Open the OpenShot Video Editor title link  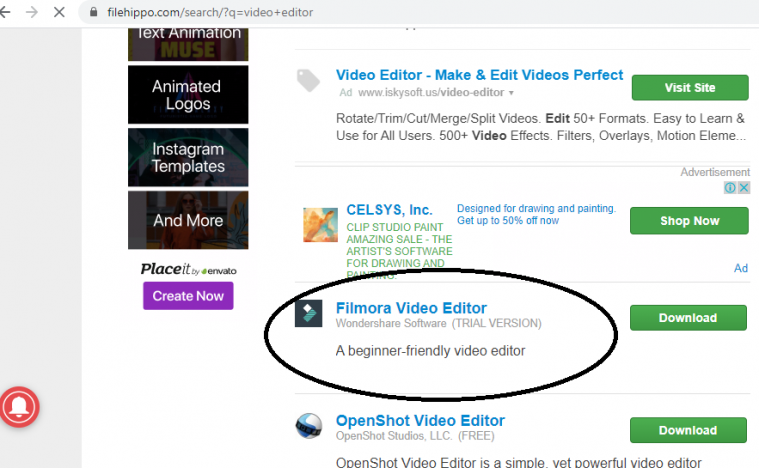[420, 421]
